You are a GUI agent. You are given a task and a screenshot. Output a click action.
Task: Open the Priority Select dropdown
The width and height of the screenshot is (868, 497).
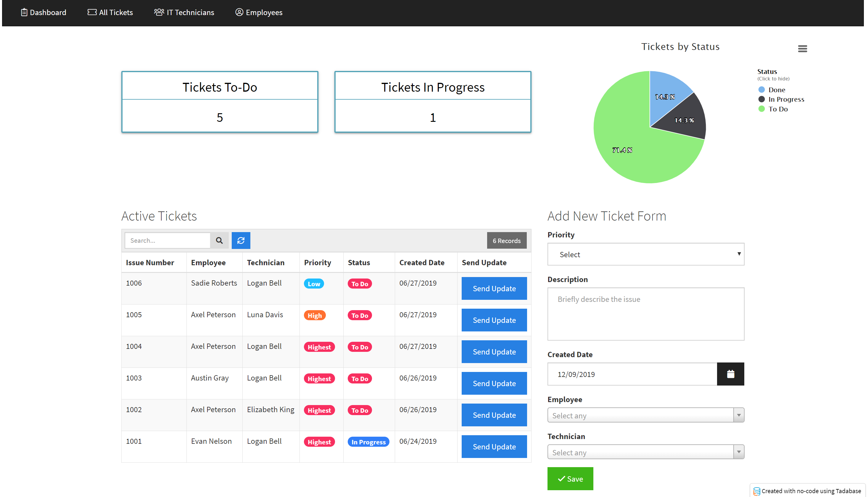pos(645,254)
